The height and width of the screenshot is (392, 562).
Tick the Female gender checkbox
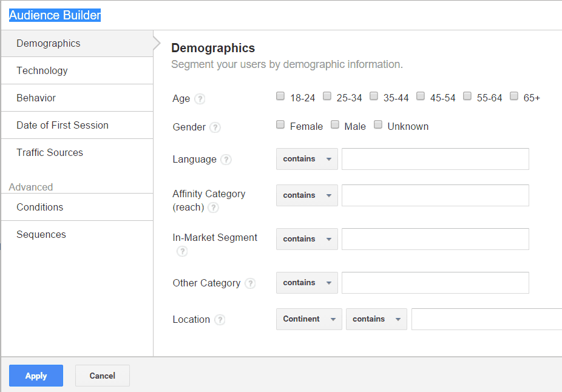280,124
